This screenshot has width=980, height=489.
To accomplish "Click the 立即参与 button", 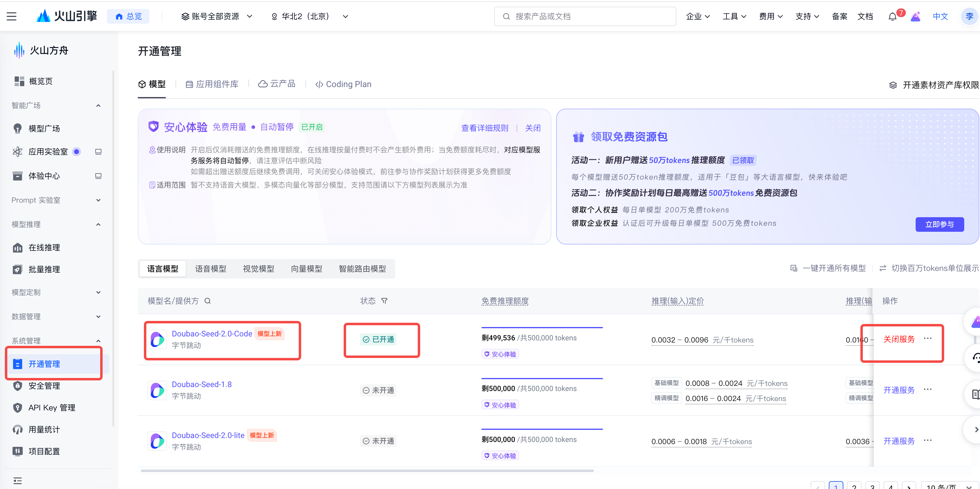I will pos(940,224).
